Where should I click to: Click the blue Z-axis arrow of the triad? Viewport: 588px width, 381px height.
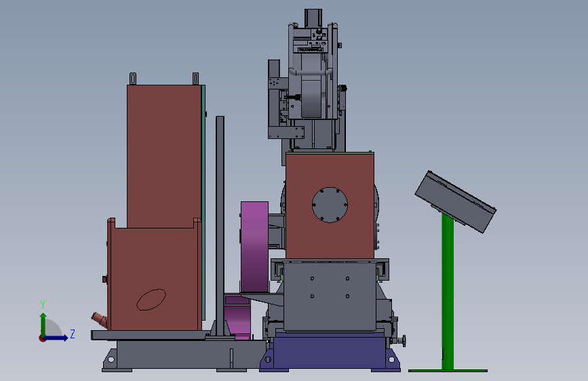click(56, 338)
